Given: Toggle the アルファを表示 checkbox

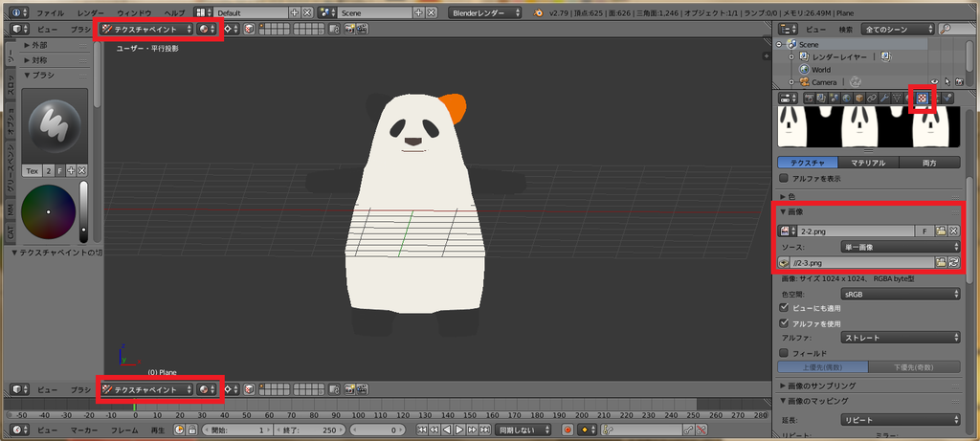Looking at the screenshot, I should pyautogui.click(x=784, y=179).
